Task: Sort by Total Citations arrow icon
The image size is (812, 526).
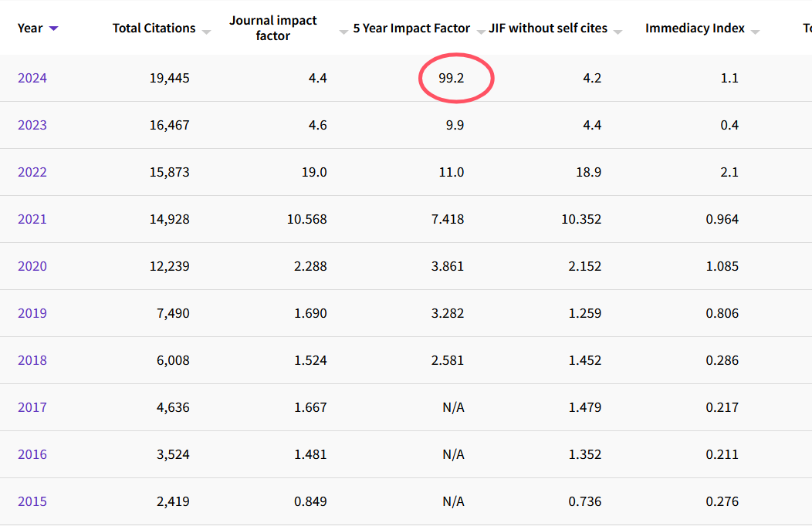Action: tap(206, 32)
